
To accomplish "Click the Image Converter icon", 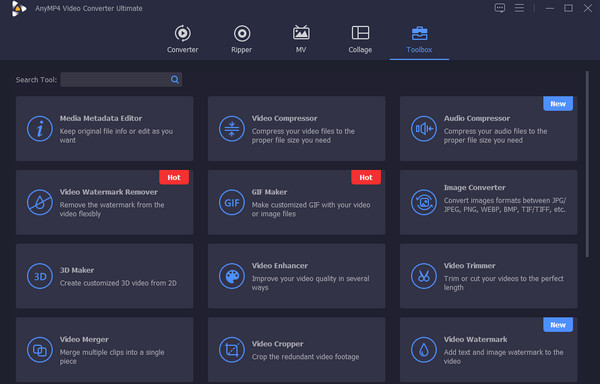I will 424,202.
